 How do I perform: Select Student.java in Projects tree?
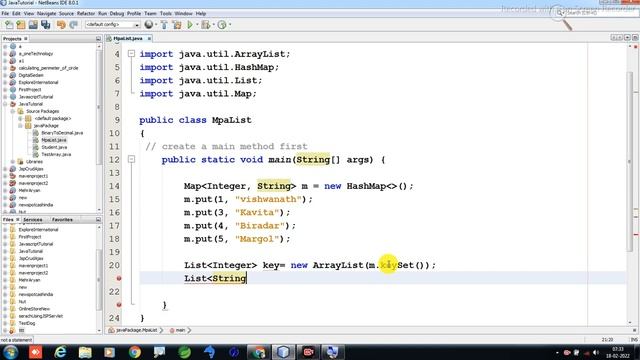[54, 147]
